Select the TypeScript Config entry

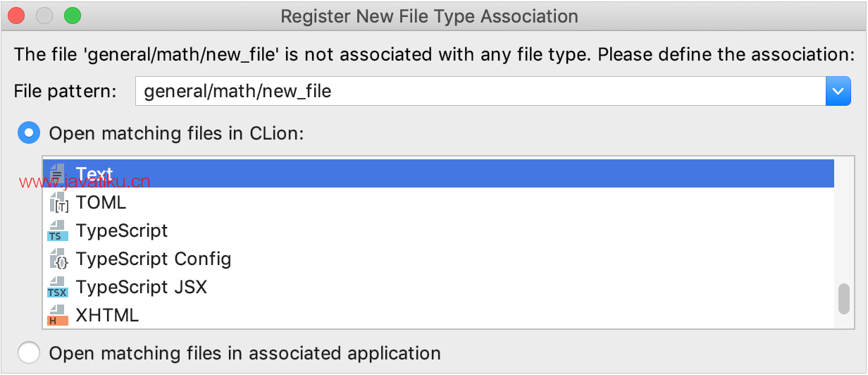[153, 259]
